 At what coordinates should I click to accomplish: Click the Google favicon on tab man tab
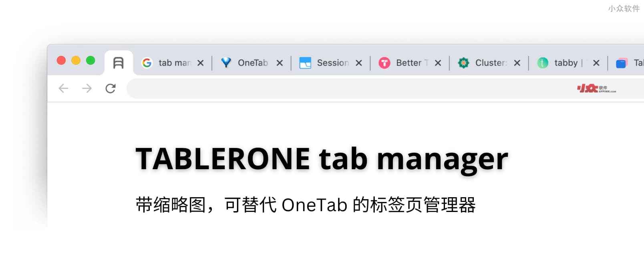click(147, 63)
